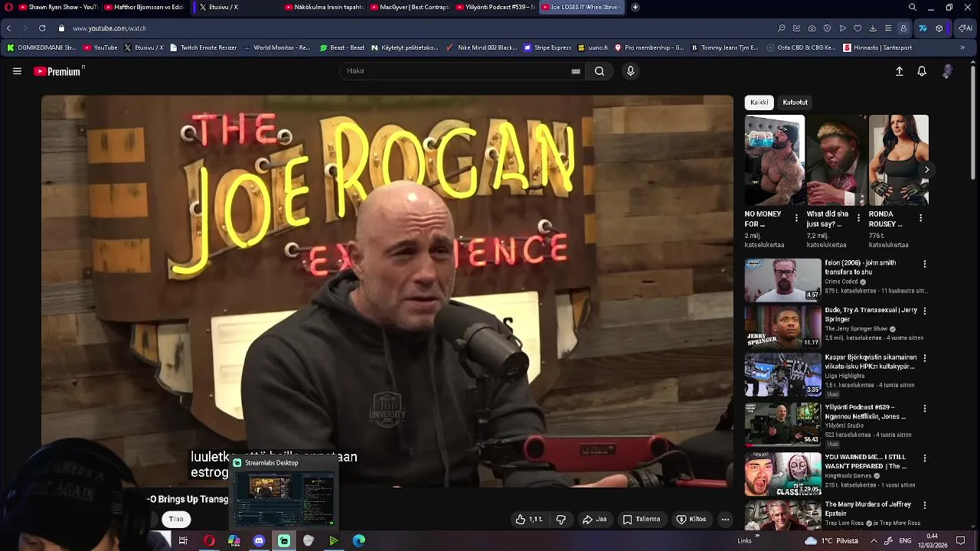The height and width of the screenshot is (551, 980).
Task: Click Discord icon in taskbar
Action: pyautogui.click(x=259, y=541)
